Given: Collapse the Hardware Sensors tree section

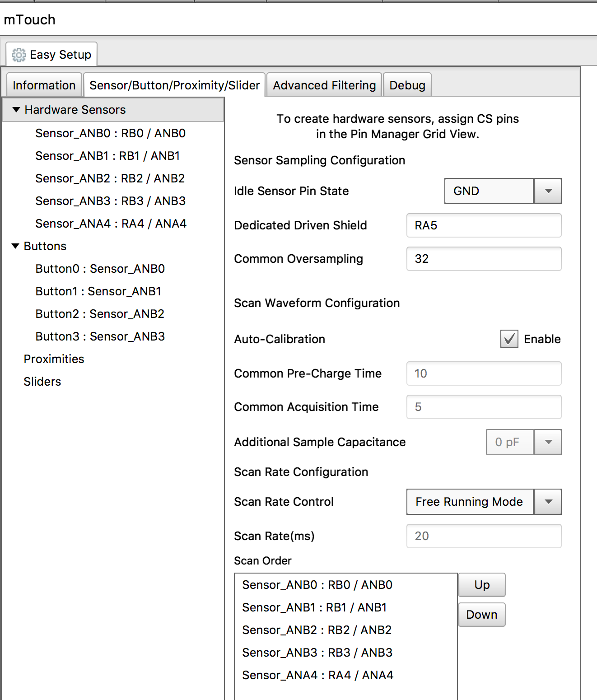Looking at the screenshot, I should 16,109.
